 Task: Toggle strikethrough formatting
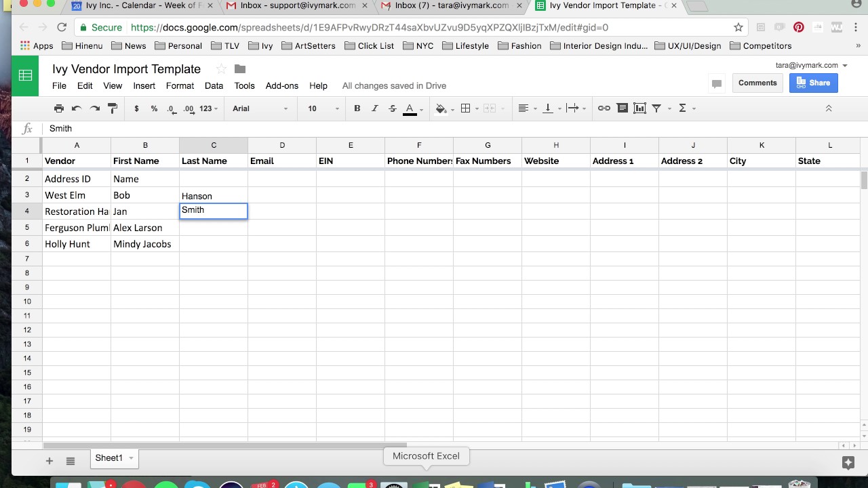393,108
